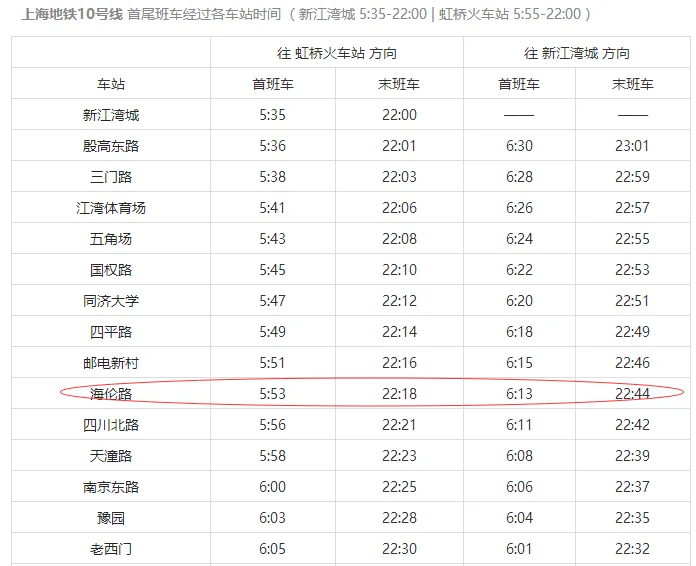Click the 车站 column header
The image size is (696, 566).
111,84
